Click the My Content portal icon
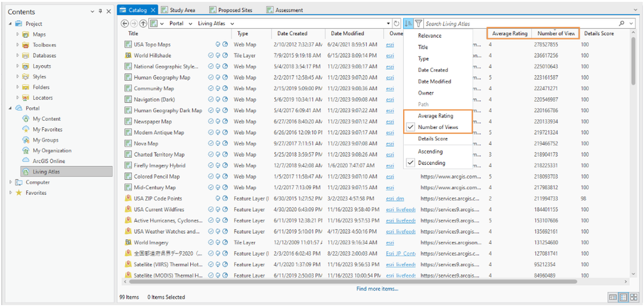The width and height of the screenshot is (644, 307). [25, 119]
